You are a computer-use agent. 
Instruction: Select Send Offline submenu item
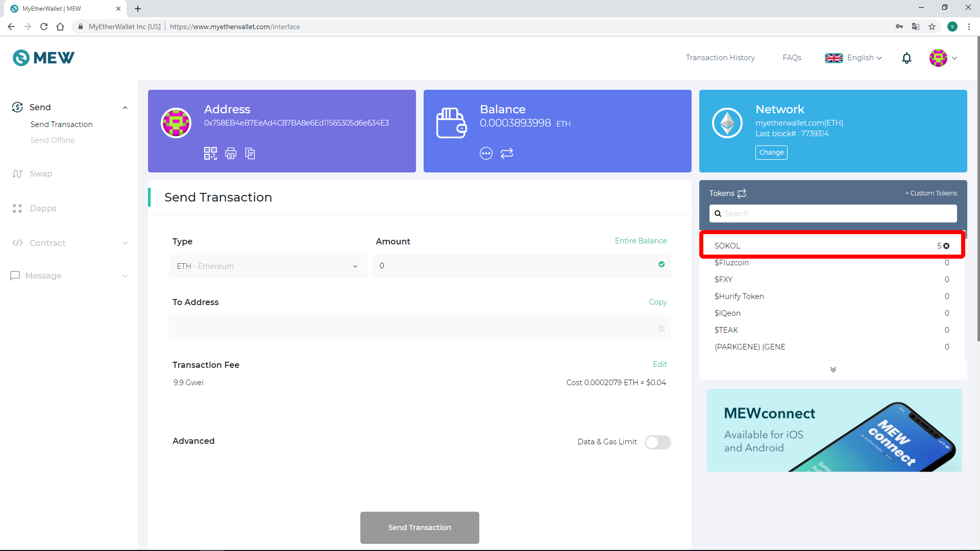[x=53, y=140]
